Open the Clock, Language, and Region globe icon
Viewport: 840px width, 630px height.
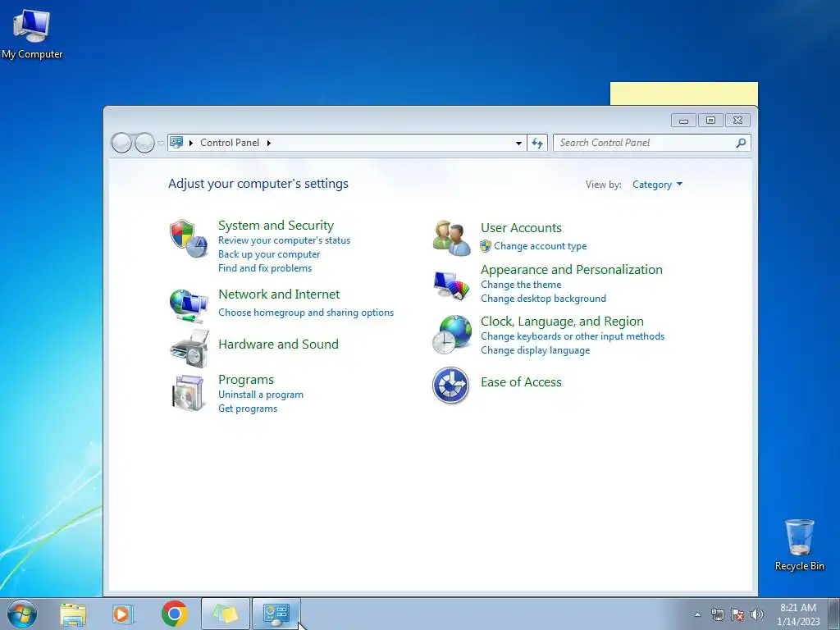[452, 335]
